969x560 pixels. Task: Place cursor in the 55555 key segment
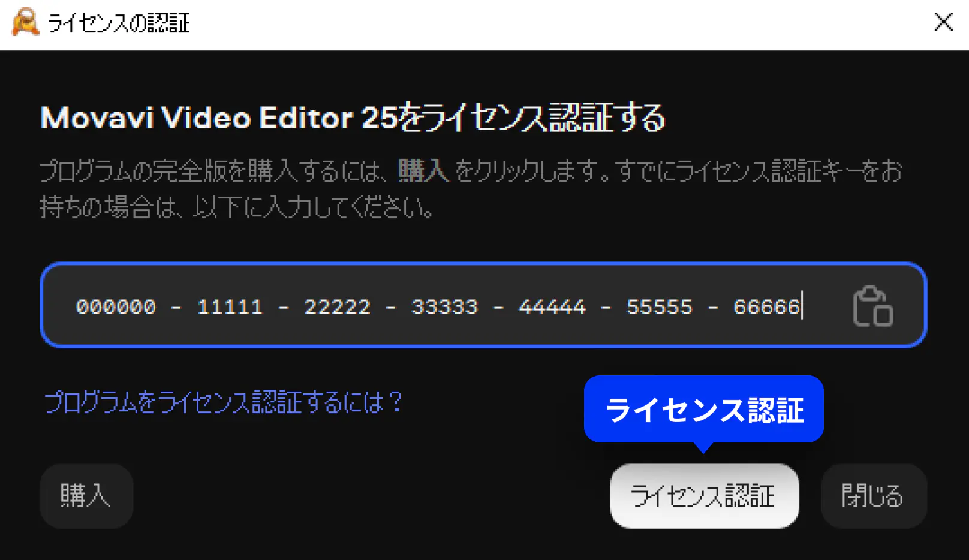point(660,307)
